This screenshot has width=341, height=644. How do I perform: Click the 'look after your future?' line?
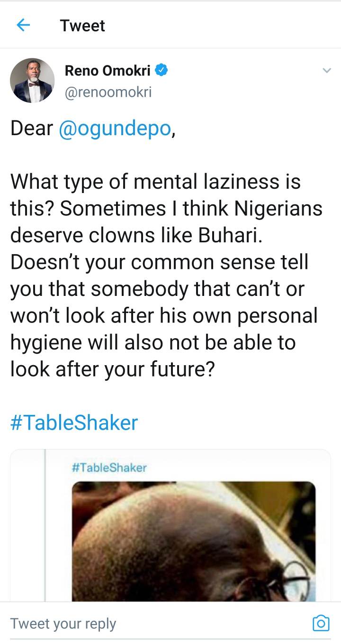coord(113,370)
